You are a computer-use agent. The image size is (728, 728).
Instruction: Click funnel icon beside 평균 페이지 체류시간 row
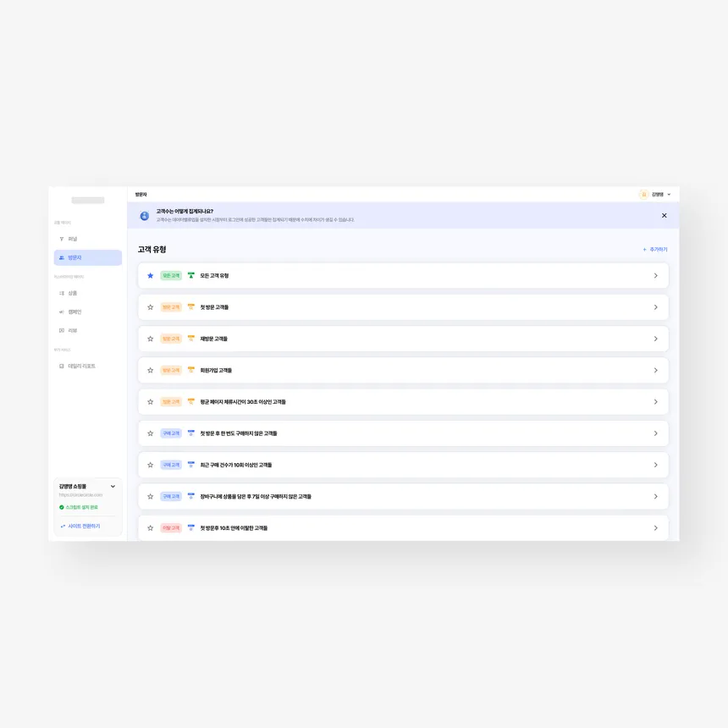190,401
